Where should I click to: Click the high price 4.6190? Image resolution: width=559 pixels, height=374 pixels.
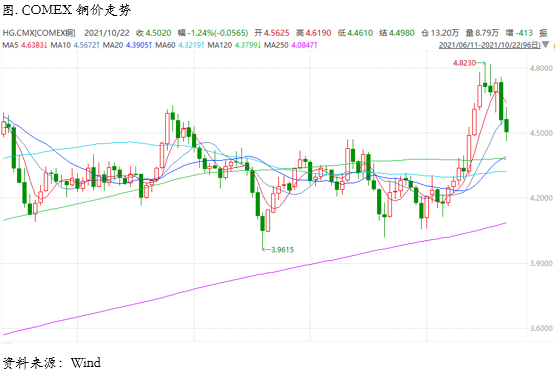(318, 33)
